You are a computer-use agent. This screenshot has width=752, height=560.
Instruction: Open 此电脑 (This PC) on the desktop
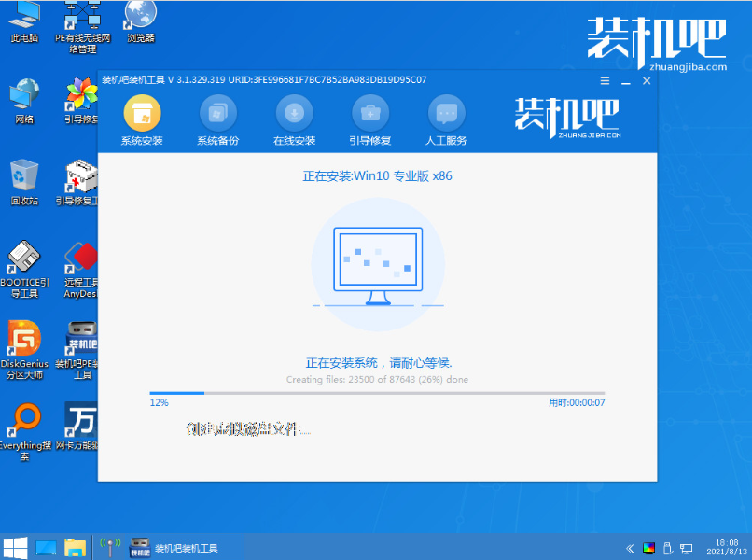click(24, 23)
